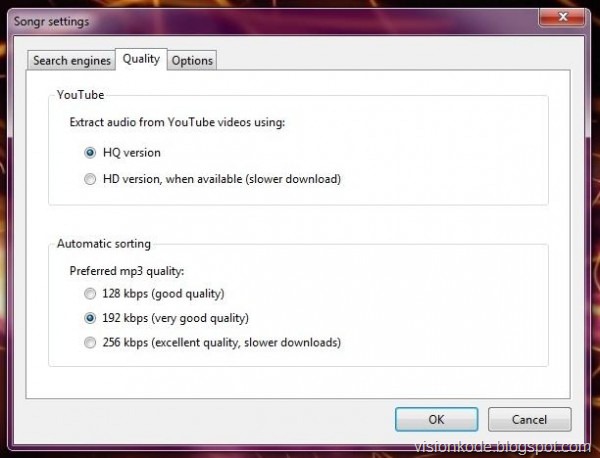The height and width of the screenshot is (458, 600).
Task: Click the Songr settings title bar
Action: [268, 21]
